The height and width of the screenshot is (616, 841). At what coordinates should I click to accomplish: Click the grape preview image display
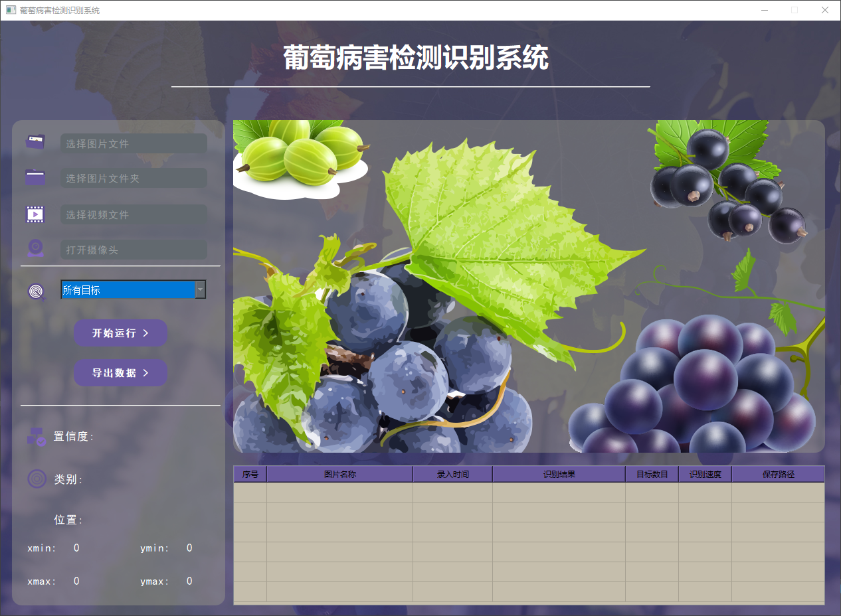[529, 286]
